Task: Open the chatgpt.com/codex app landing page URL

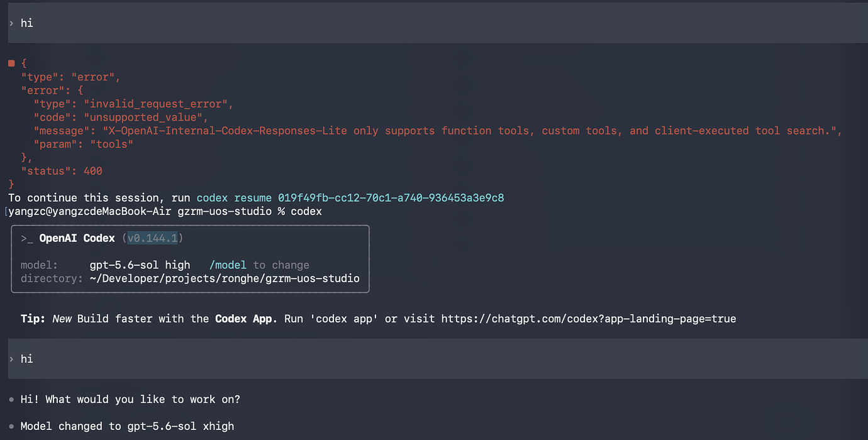Action: click(x=589, y=319)
